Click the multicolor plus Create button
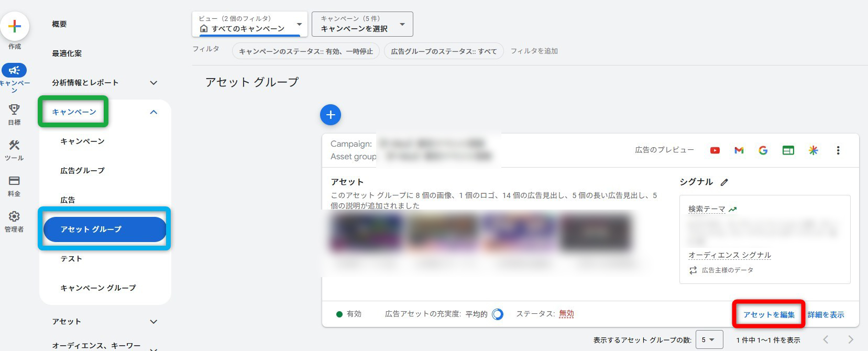Screen dimensions: 868x351 click(x=15, y=26)
